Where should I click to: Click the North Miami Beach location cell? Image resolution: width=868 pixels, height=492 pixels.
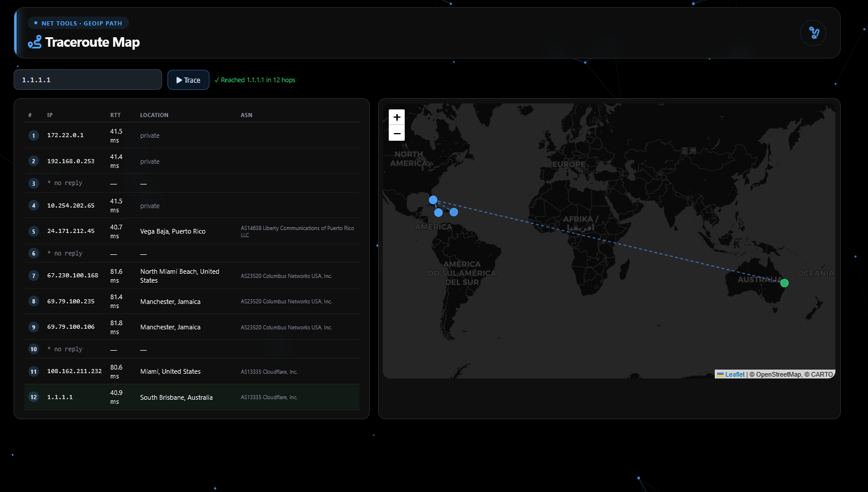180,276
